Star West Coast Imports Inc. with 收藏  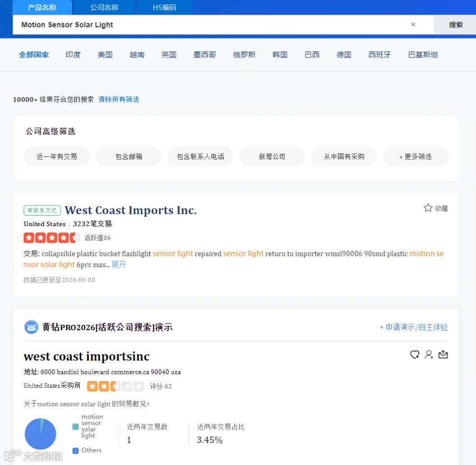click(436, 208)
